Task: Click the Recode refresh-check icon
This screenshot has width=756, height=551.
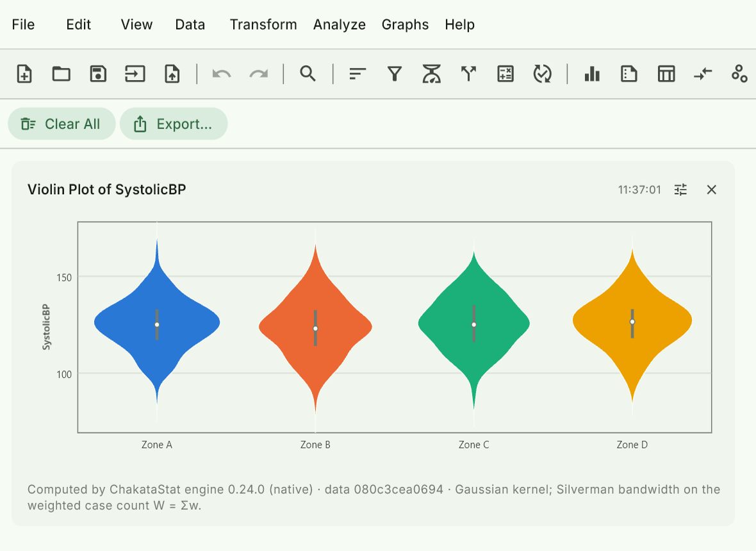Action: (x=543, y=74)
